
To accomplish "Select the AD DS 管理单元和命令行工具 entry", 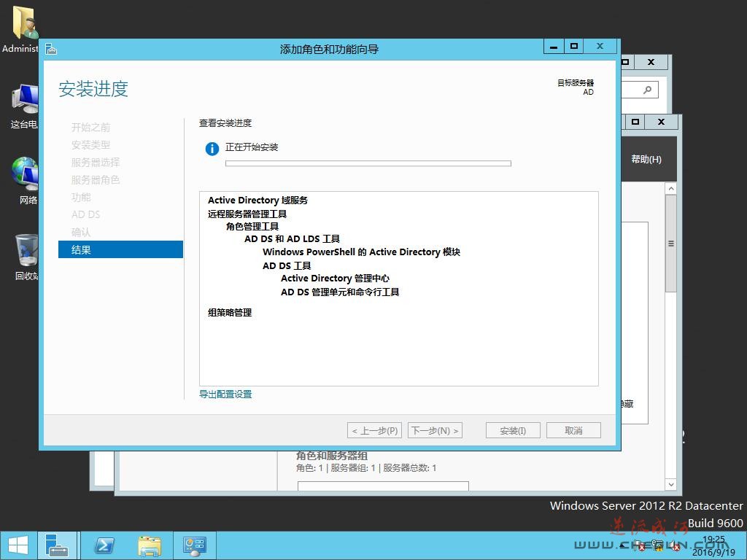I will point(340,292).
